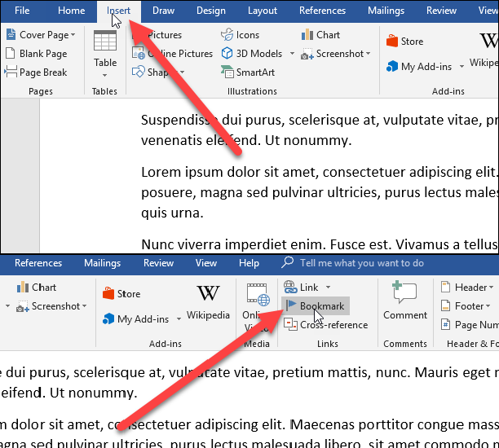Click the Tell me search box

pos(353,263)
